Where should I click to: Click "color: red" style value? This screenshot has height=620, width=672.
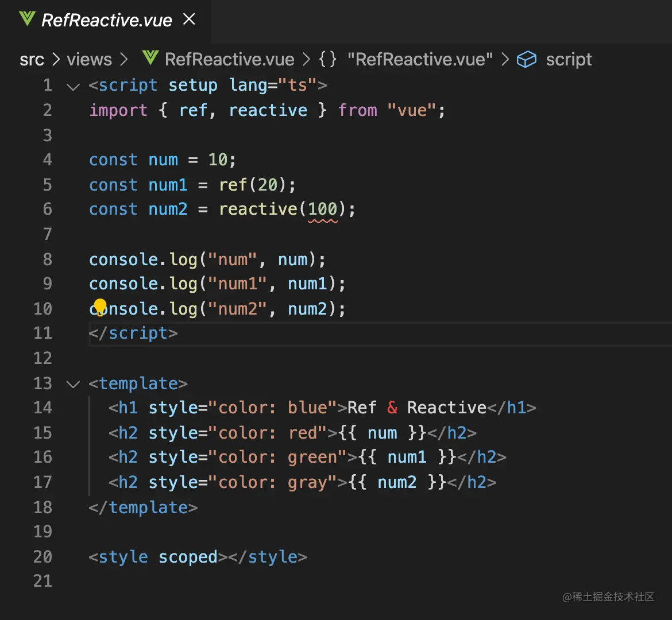click(x=268, y=433)
